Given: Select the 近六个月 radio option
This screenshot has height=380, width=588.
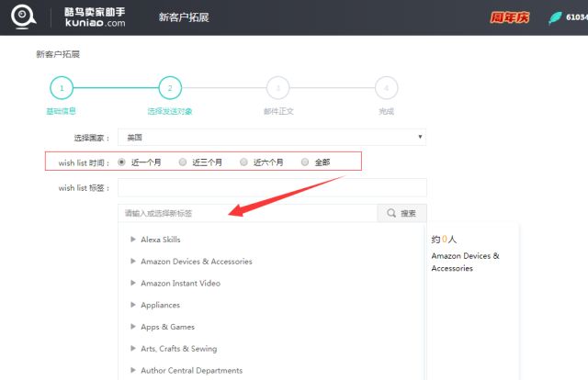Looking at the screenshot, I should [243, 162].
